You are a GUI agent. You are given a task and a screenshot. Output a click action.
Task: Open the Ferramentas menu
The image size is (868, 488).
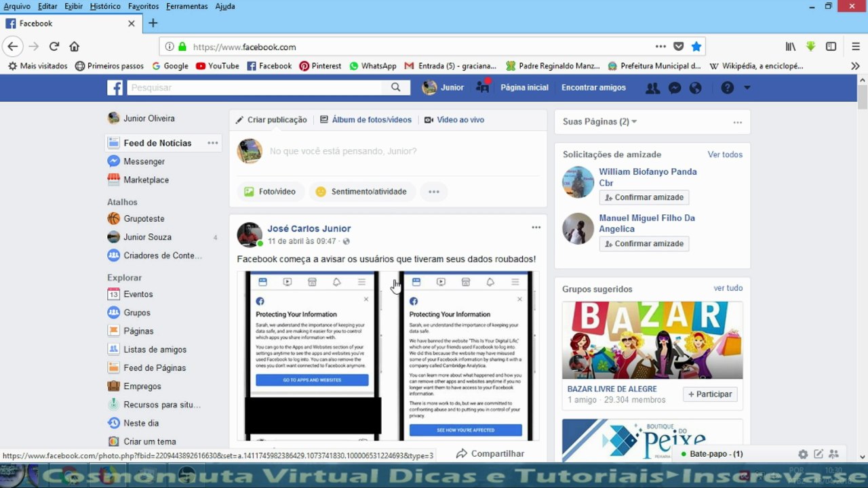(186, 6)
